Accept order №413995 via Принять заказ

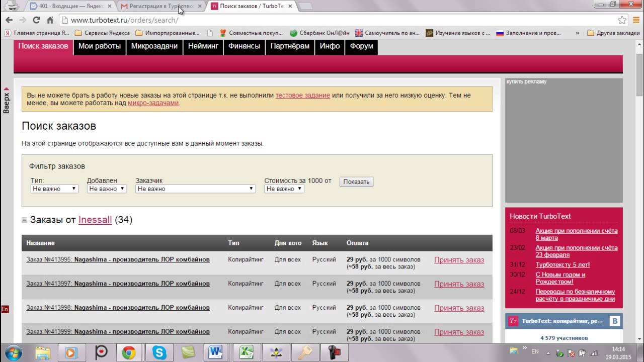click(459, 260)
